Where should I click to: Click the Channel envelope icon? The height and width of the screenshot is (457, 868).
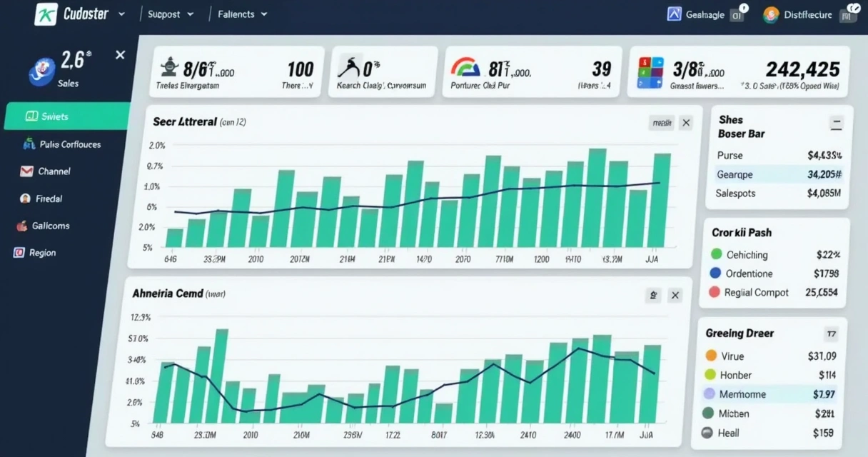(26, 171)
